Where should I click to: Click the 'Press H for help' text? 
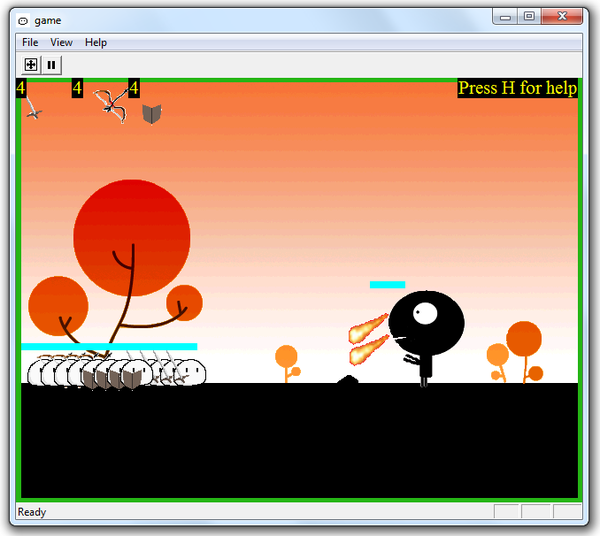tap(517, 88)
